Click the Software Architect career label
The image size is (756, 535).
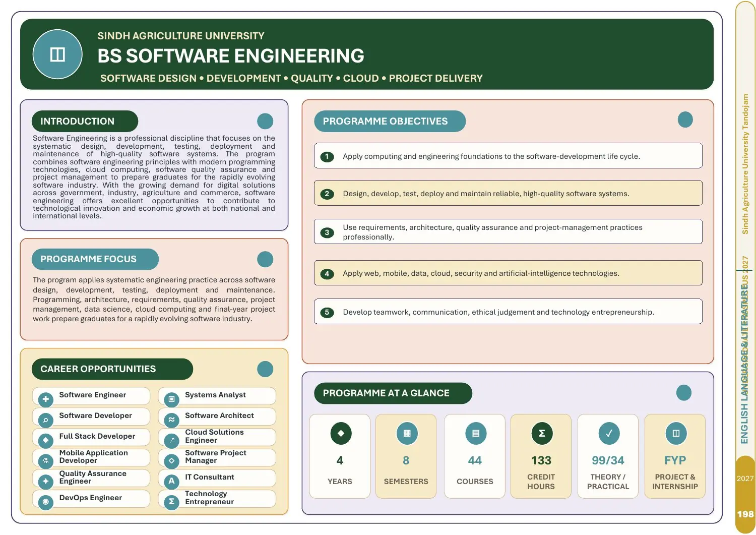[x=219, y=415]
